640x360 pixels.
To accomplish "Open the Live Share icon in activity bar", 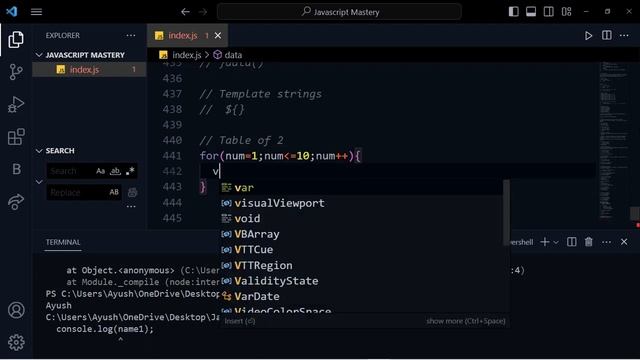I will coord(16,202).
